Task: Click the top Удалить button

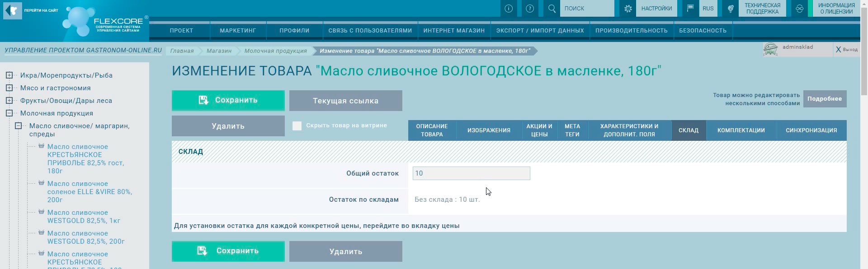Action: click(228, 126)
